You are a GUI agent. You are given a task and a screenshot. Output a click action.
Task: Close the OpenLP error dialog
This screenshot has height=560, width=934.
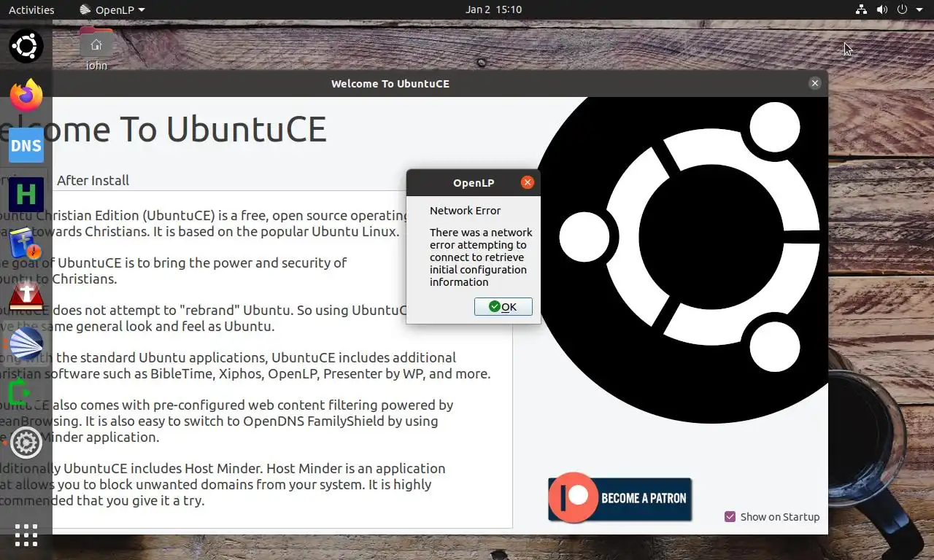(x=528, y=182)
